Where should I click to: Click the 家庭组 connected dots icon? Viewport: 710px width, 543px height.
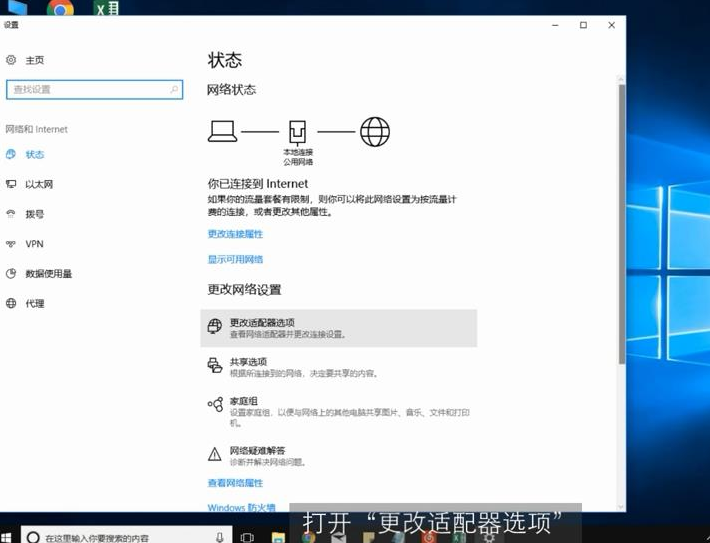click(216, 404)
